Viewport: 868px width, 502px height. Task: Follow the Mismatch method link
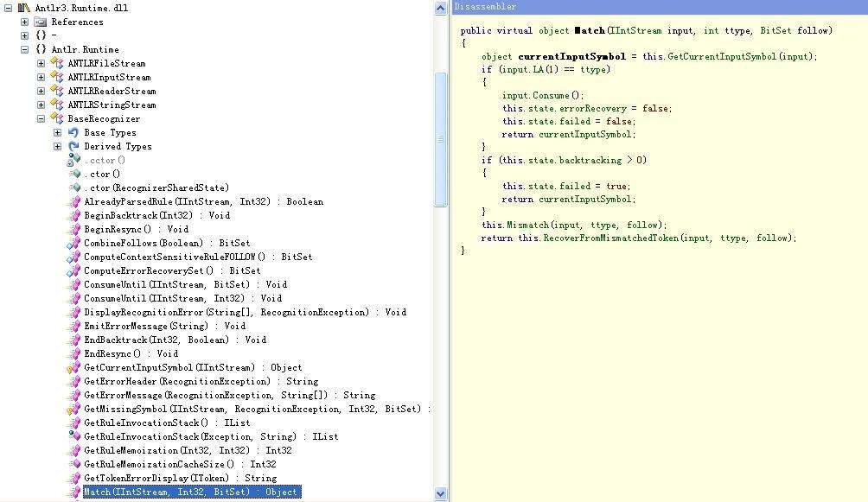coord(527,225)
